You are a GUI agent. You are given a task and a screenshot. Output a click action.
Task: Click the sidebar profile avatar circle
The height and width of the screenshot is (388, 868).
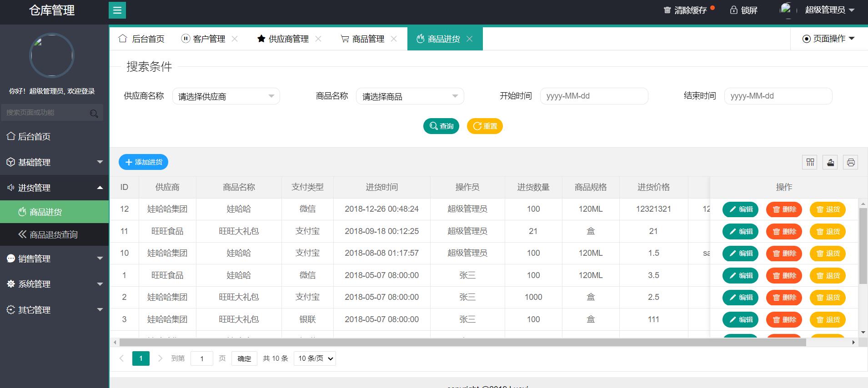[51, 55]
